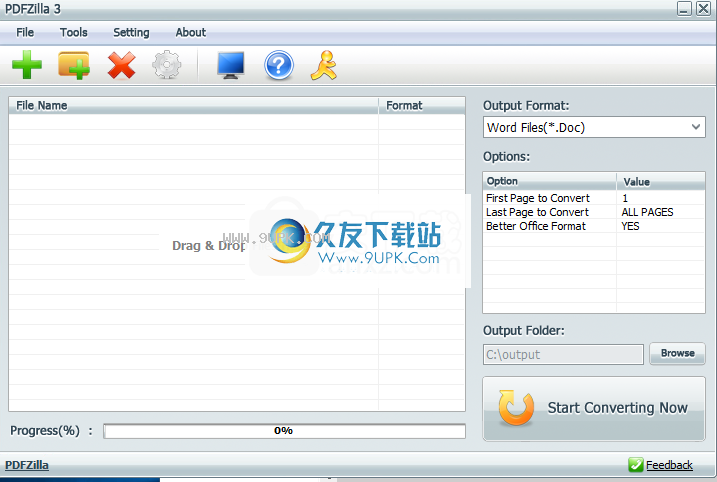717x482 pixels.
Task: Open the PDFZilla link at bottom
Action: pos(27,465)
